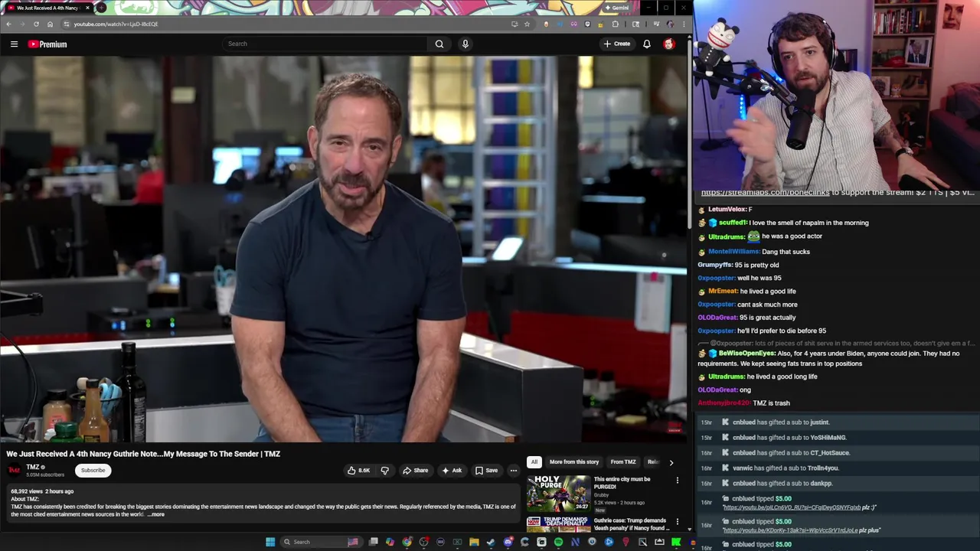Expand the description with ...more
Screen dimensions: 980x551
click(155, 514)
